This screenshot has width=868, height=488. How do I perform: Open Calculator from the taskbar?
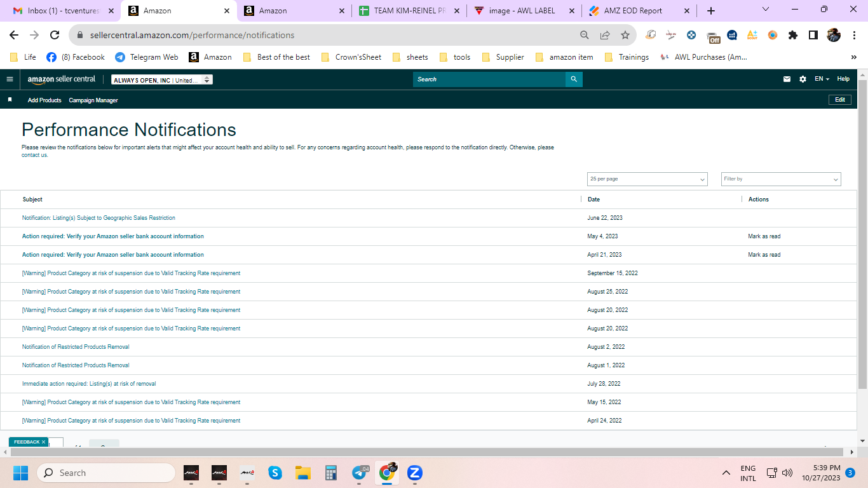tap(330, 473)
